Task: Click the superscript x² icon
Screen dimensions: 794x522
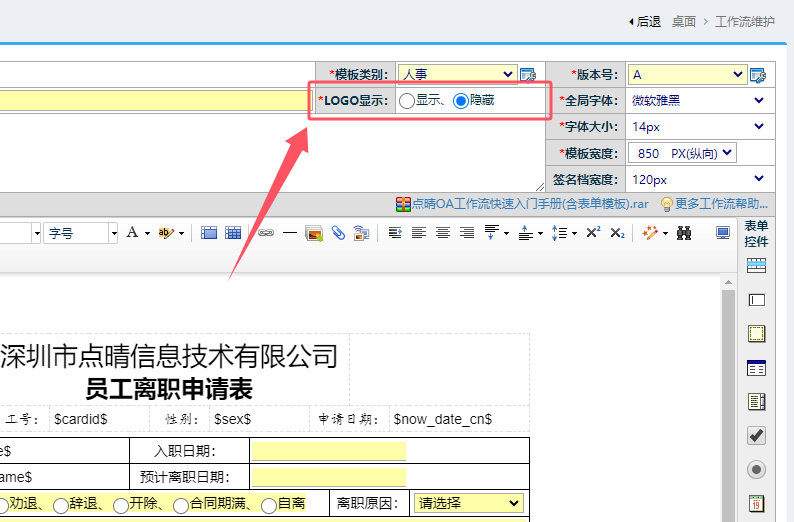Action: coord(593,233)
